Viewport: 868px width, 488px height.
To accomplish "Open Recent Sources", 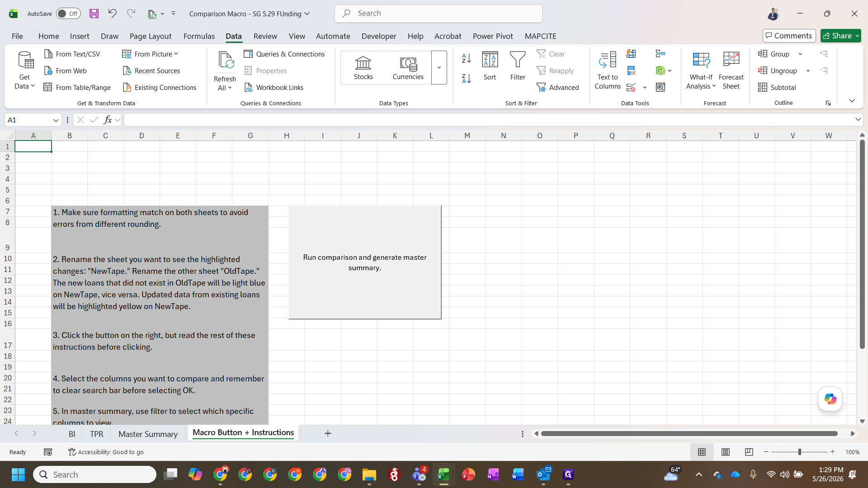I will 151,70.
